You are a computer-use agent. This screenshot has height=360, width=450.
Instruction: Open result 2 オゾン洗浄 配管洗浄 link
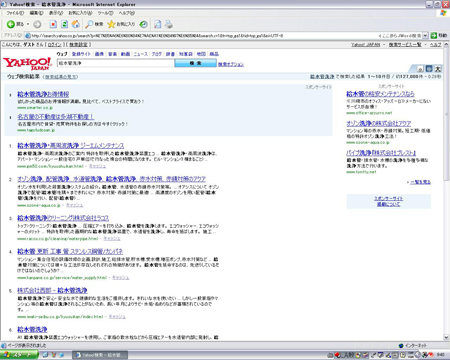(x=111, y=179)
